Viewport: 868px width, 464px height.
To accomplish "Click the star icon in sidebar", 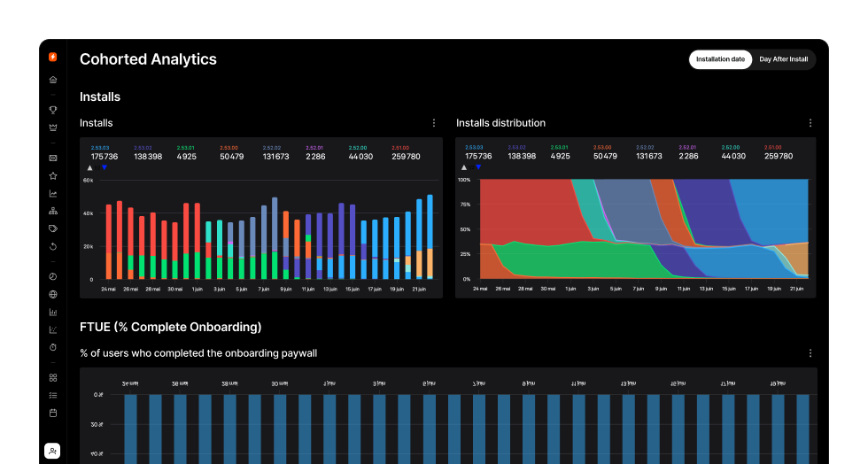I will (x=53, y=176).
